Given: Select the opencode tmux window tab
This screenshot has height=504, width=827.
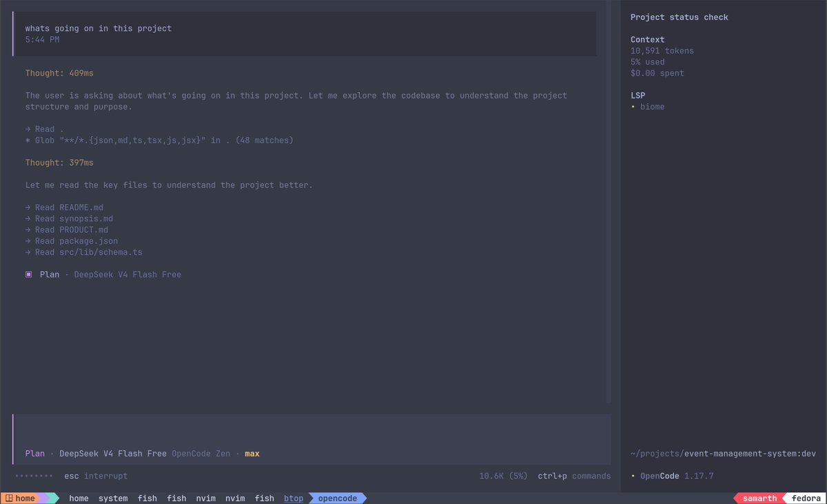Looking at the screenshot, I should pyautogui.click(x=338, y=498).
